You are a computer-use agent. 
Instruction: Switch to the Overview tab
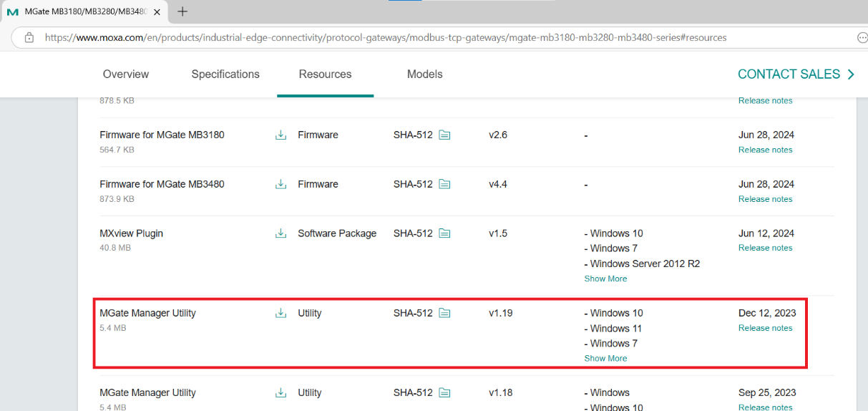[126, 74]
